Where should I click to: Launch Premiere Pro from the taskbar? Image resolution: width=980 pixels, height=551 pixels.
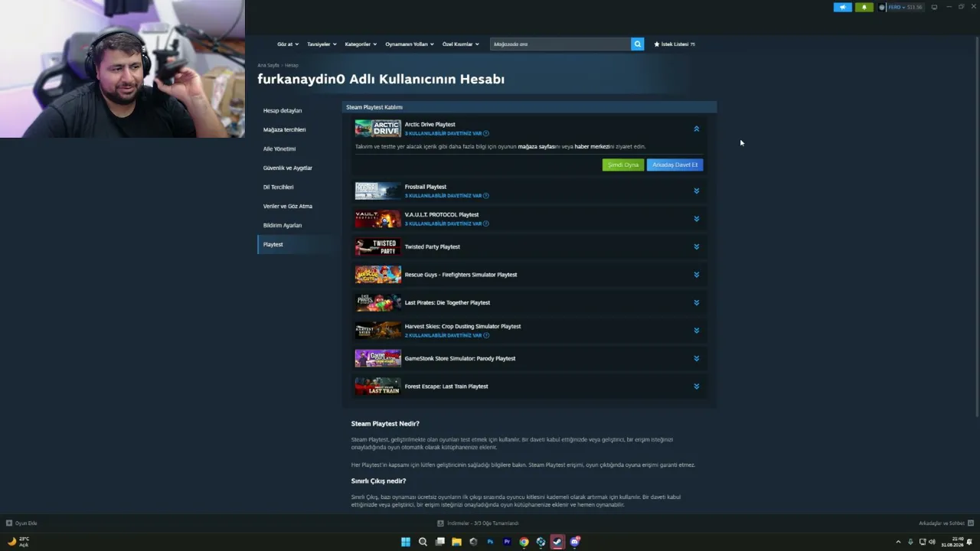click(507, 542)
